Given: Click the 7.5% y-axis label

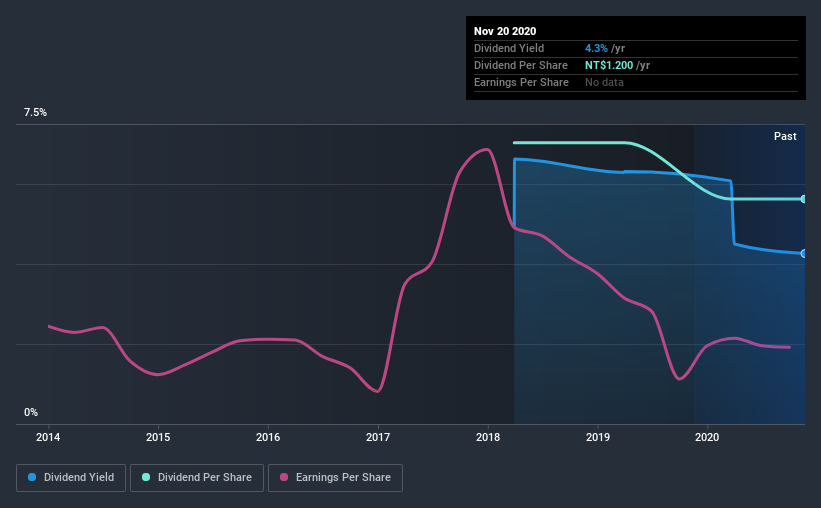Looking at the screenshot, I should (x=35, y=113).
